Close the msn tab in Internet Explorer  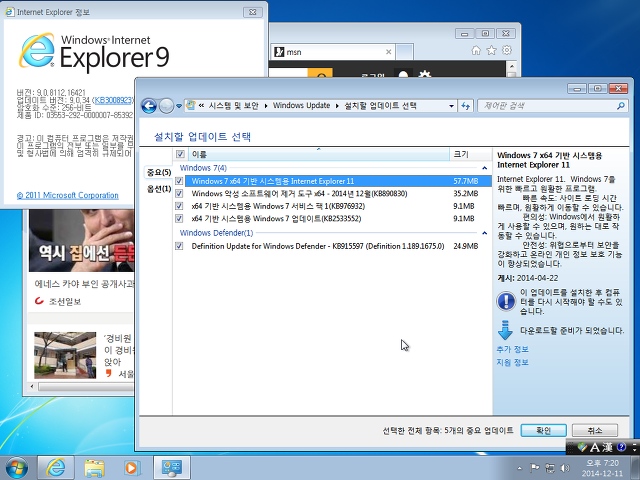pos(389,52)
